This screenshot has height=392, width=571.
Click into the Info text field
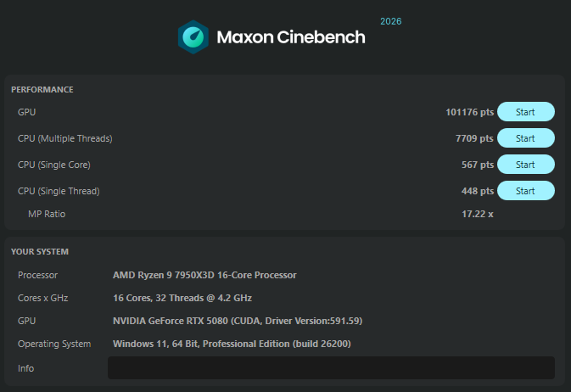pos(331,368)
